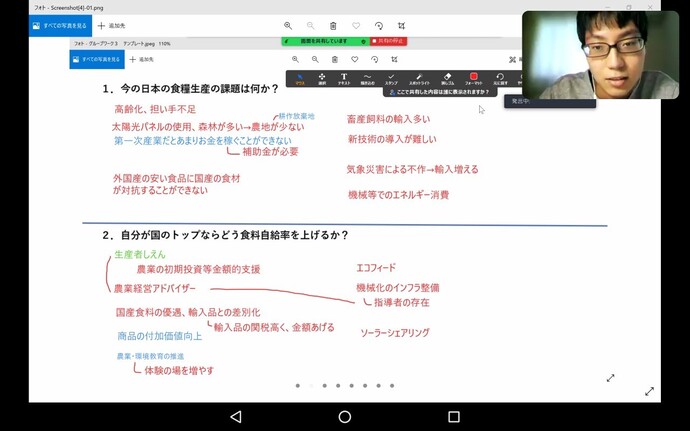Toggle favorite heart in topmost toolbar
Viewport: 690px width, 431px height.
[x=356, y=25]
